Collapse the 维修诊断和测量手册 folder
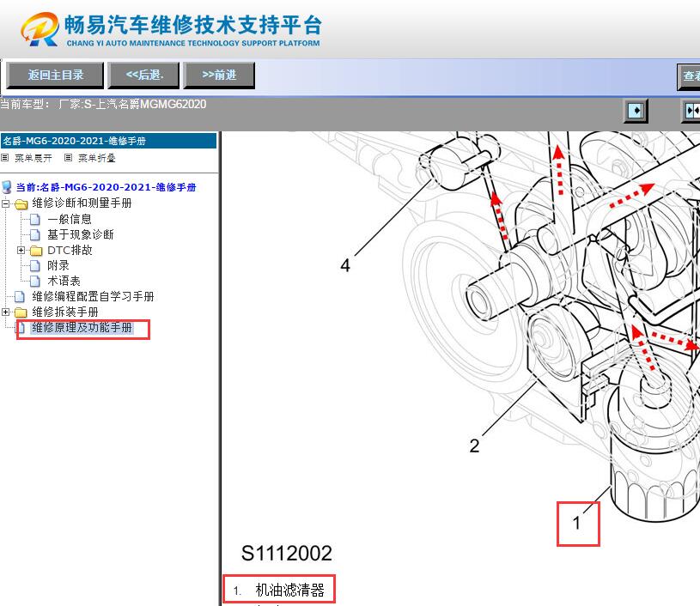Viewport: 700px width, 606px height. (x=5, y=204)
